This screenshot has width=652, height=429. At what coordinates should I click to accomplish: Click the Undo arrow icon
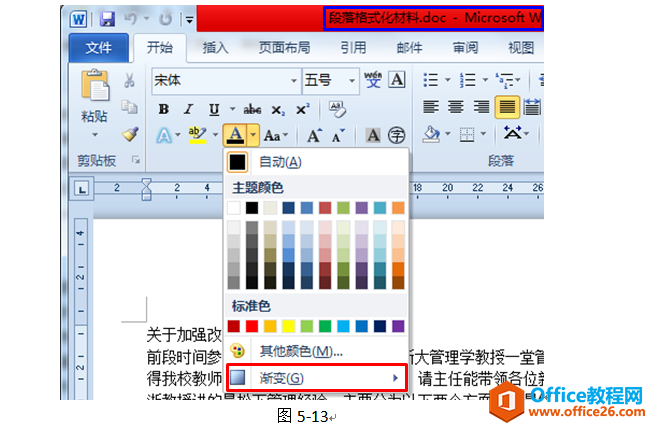pos(131,19)
